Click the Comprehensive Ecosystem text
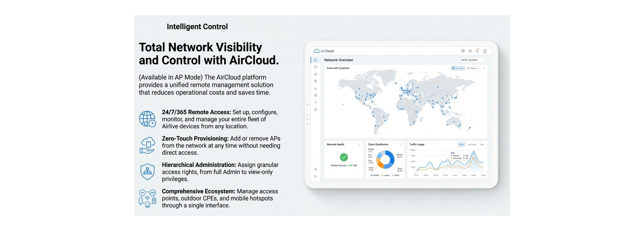The width and height of the screenshot is (644, 231). [199, 191]
